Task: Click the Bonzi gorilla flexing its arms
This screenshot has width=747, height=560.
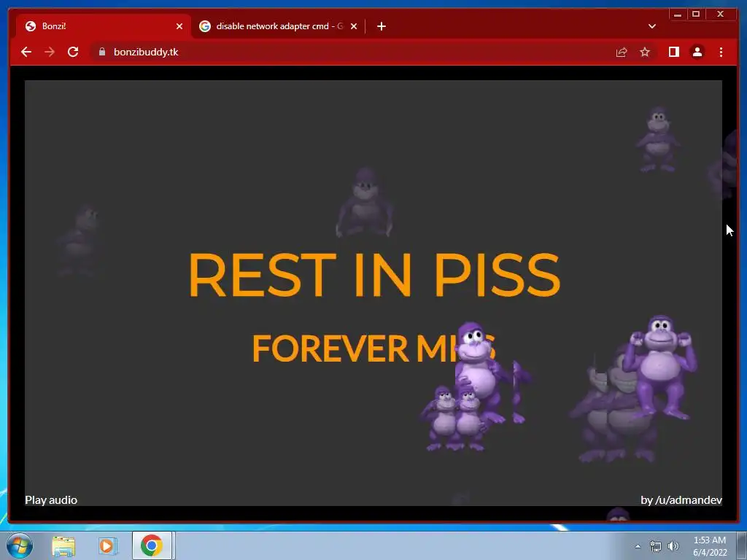Action: pos(660,367)
